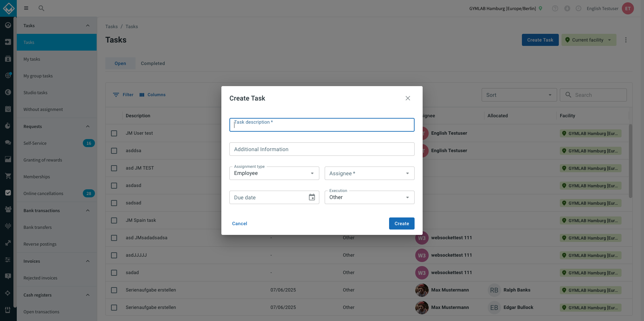Switch to the Completed tab
644x321 pixels.
(x=153, y=63)
